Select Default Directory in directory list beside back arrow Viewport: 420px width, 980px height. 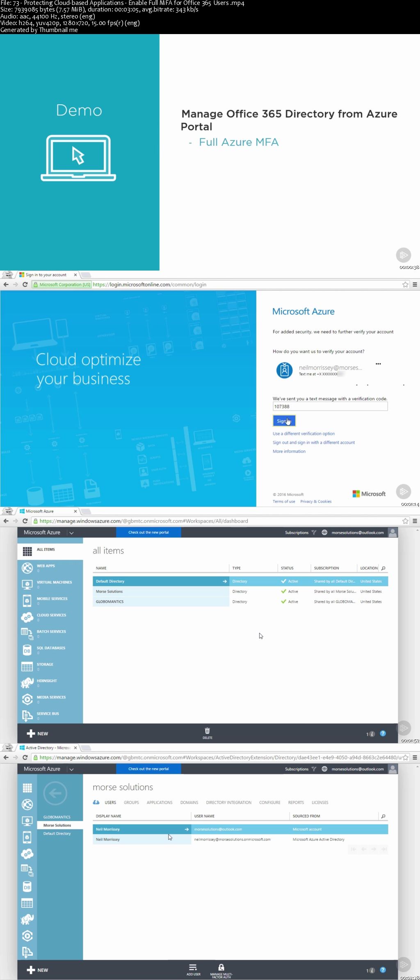(x=57, y=833)
